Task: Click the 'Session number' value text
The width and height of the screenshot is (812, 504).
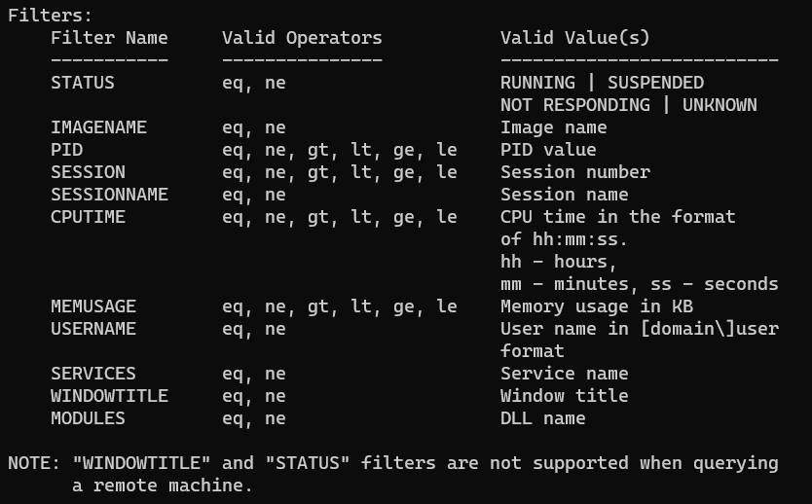Action: click(574, 172)
